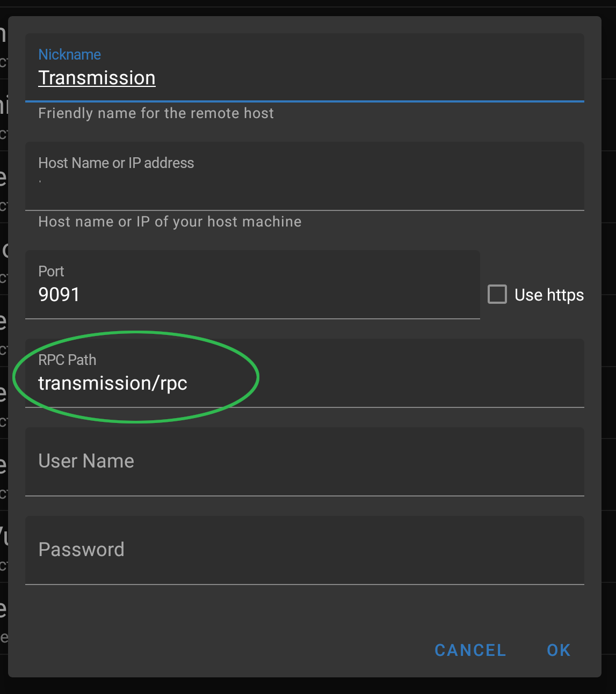Click the transmission/rpc path text
The image size is (616, 694).
pyautogui.click(x=112, y=383)
